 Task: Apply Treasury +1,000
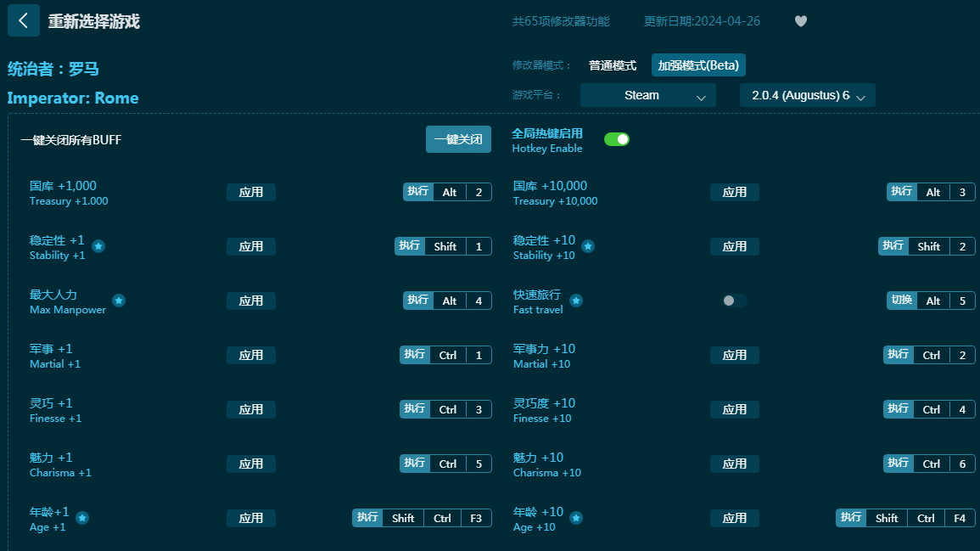click(x=250, y=192)
